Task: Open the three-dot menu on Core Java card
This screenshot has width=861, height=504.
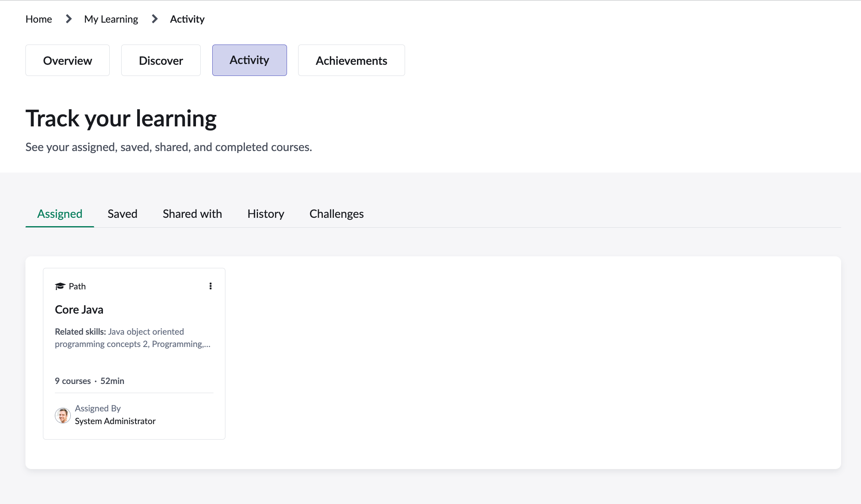Action: [210, 286]
